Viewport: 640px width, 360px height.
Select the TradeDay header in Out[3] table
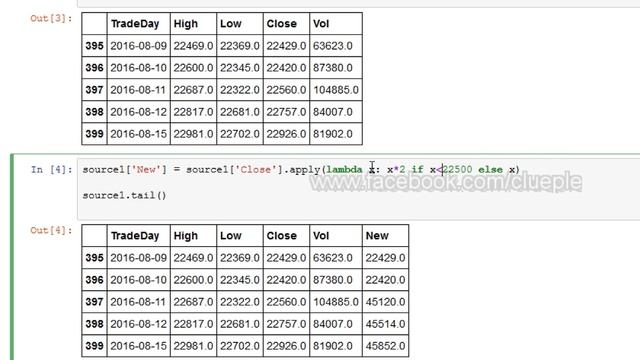pos(135,24)
